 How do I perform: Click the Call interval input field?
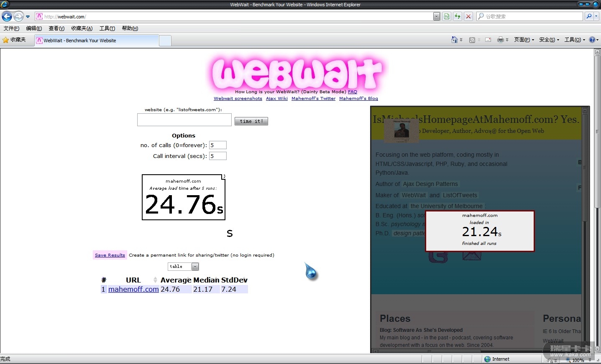click(218, 156)
